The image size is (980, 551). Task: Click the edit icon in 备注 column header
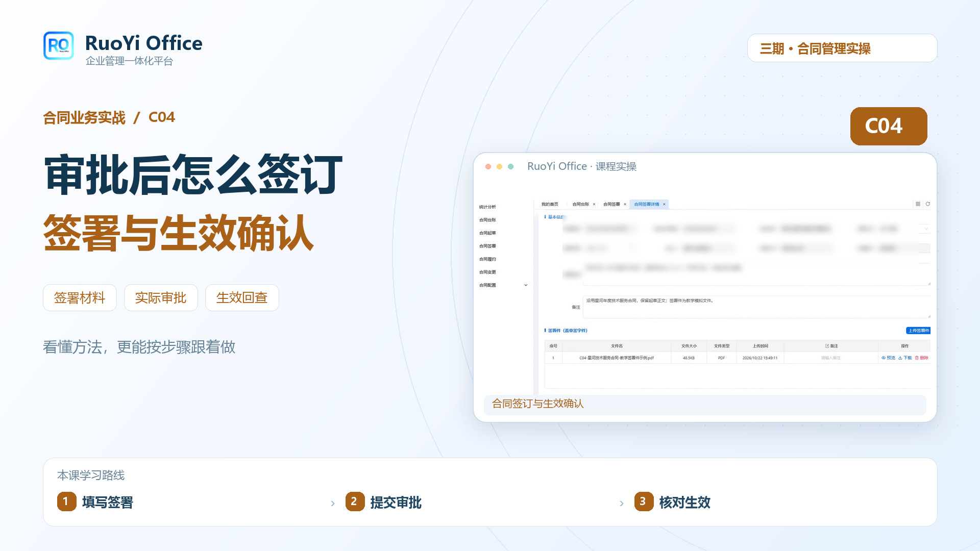(x=827, y=346)
